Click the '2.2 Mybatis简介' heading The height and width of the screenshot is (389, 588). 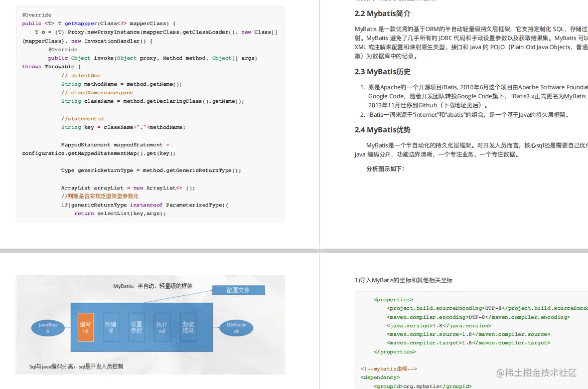382,14
